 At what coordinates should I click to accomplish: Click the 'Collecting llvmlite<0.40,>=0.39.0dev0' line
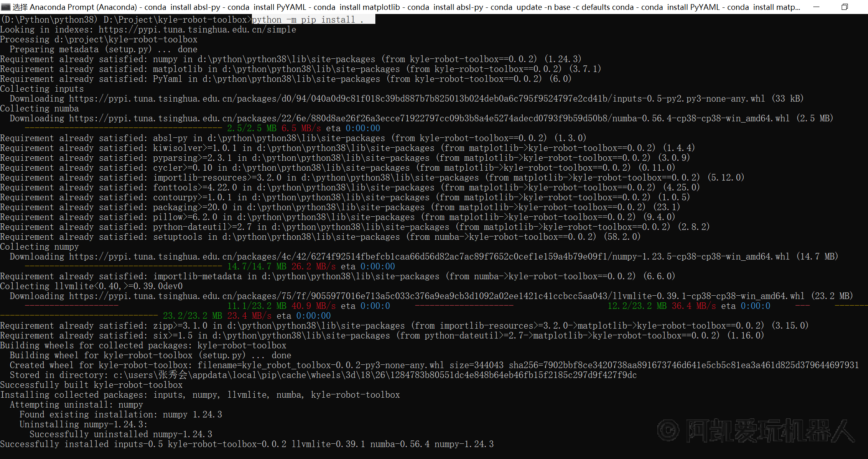coord(91,286)
